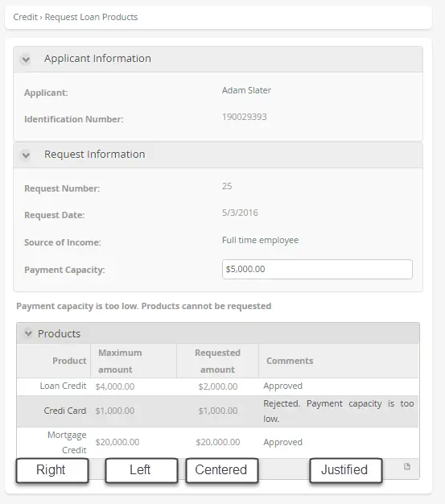The width and height of the screenshot is (445, 504).
Task: Click the Request Date label
Action: click(x=54, y=215)
